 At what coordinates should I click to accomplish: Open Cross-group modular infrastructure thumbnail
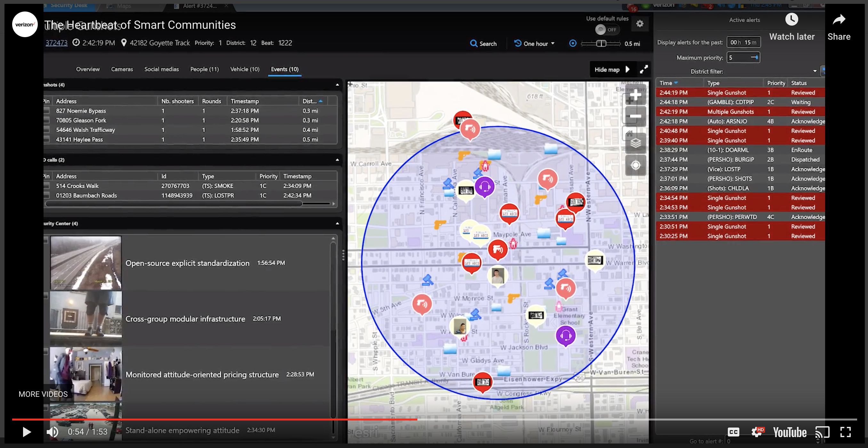85,319
